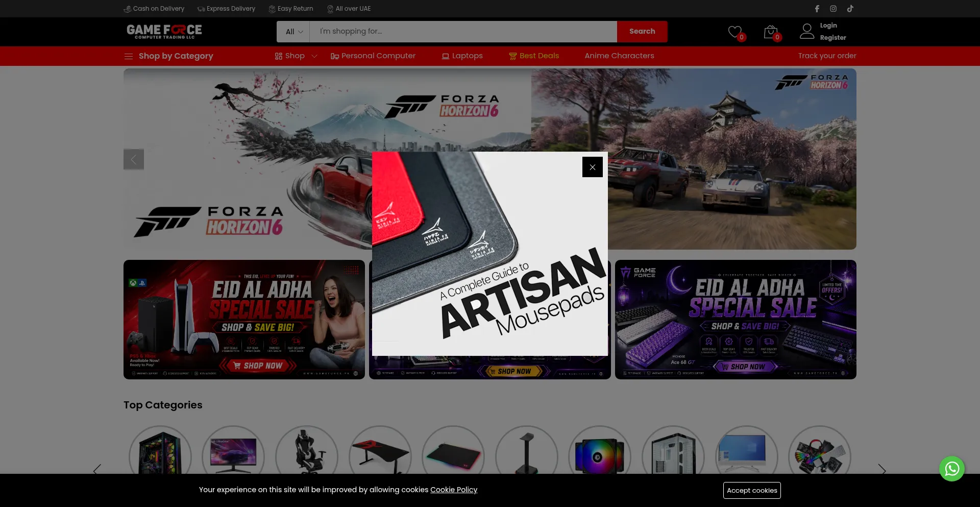The image size is (980, 507).
Task: Open the purple Eid Al Adha keyboard sale banner
Action: [x=736, y=320]
